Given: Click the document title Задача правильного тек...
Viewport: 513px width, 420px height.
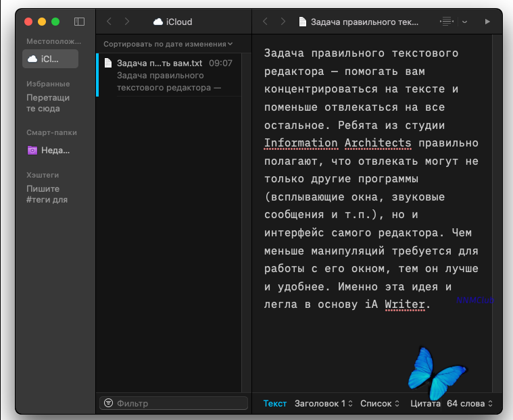Looking at the screenshot, I should point(364,22).
